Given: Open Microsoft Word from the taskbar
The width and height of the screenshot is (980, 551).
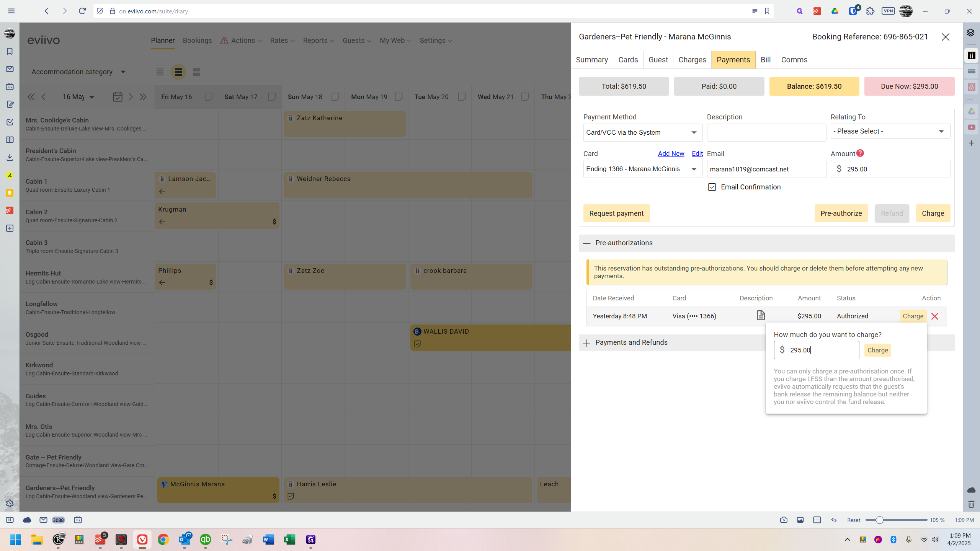Looking at the screenshot, I should (268, 540).
